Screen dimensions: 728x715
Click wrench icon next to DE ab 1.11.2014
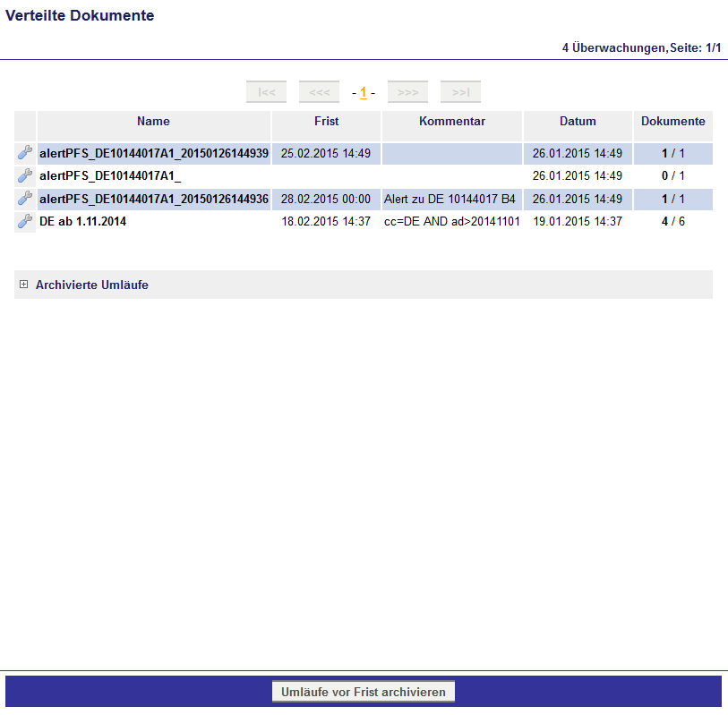[25, 222]
